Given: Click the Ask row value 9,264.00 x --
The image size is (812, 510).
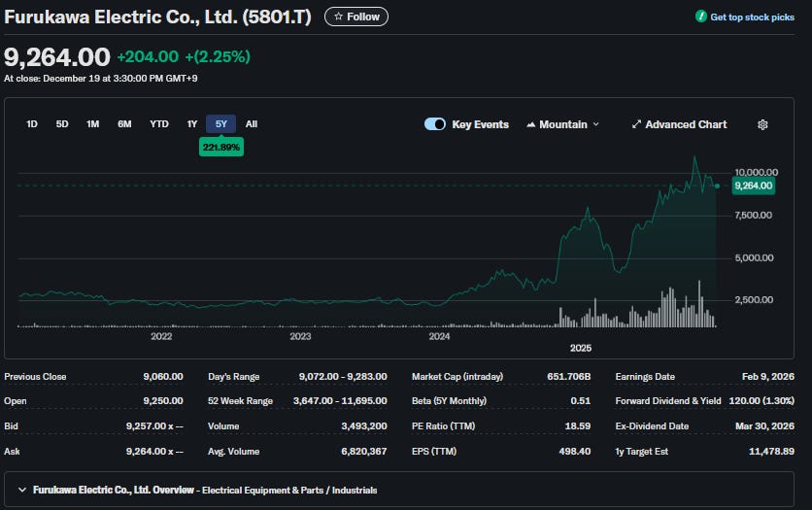Looking at the screenshot, I should (x=154, y=451).
